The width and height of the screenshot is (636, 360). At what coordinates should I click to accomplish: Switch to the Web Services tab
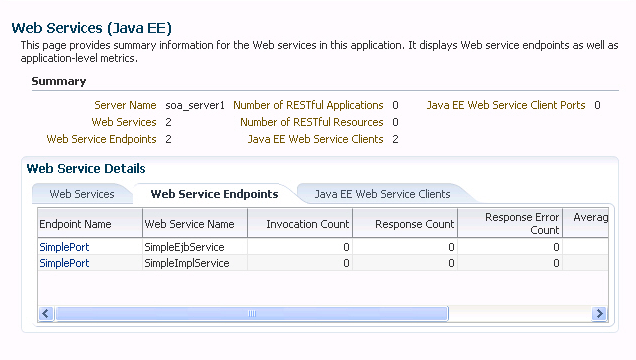(x=82, y=194)
